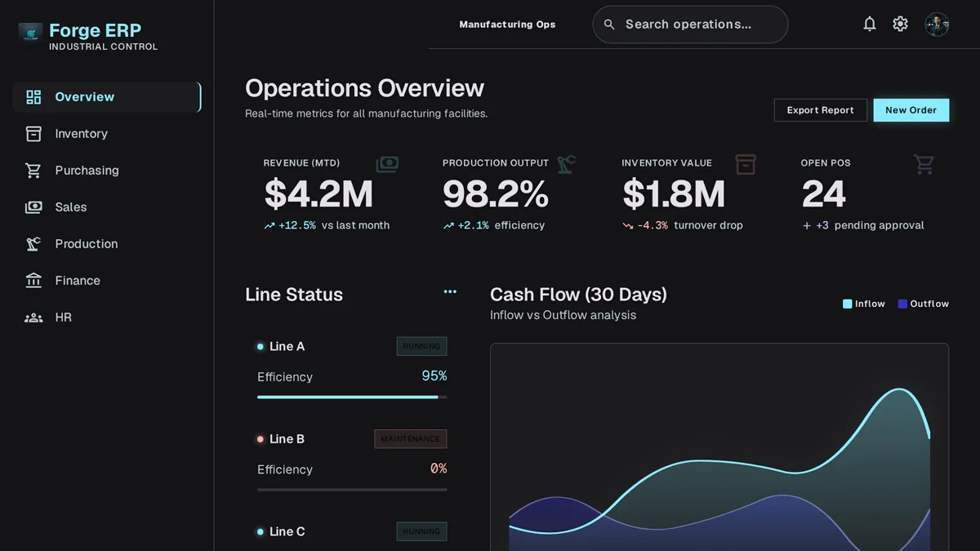Click the -4.3% turnover drop figure
The width and height of the screenshot is (980, 551).
click(x=653, y=226)
